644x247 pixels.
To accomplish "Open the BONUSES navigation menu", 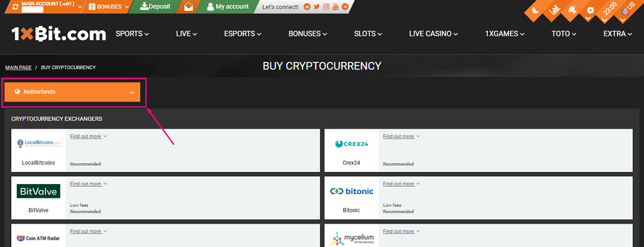I will point(308,34).
